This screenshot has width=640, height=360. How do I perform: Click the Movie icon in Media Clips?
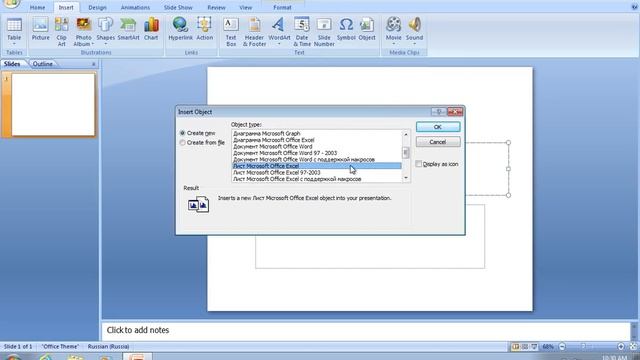click(x=393, y=25)
